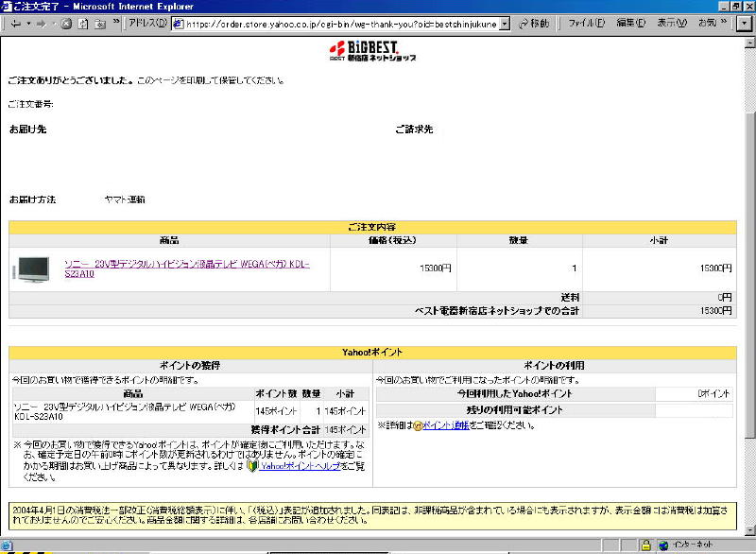The height and width of the screenshot is (554, 756).
Task: Click the browser Forward arrow button
Action: point(43,24)
